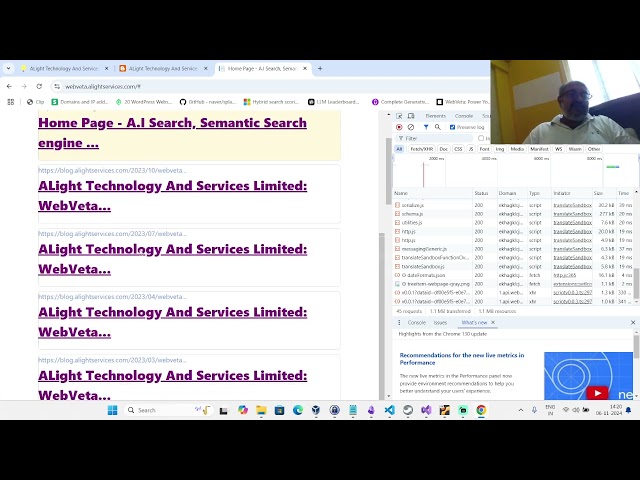Filter requests by Img type

(500, 149)
